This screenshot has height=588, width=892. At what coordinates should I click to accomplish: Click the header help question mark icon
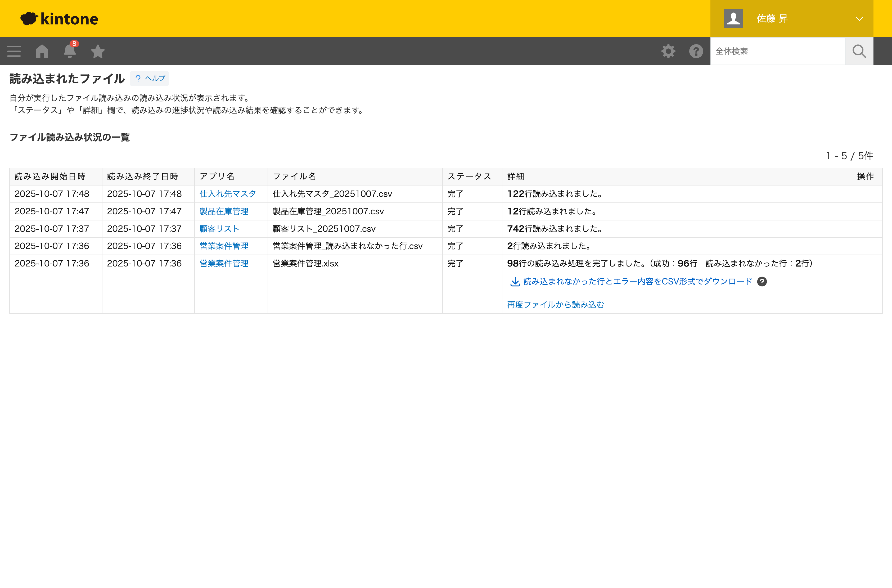[696, 51]
